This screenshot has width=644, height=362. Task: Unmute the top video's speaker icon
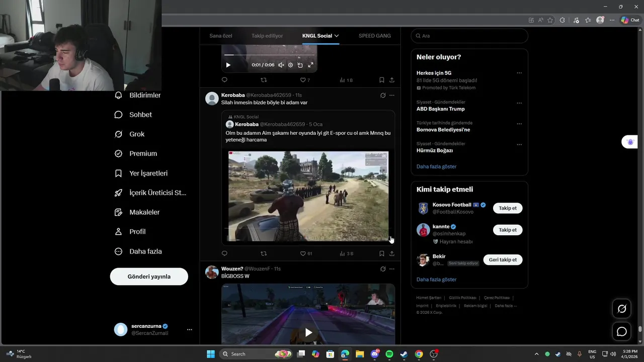tap(281, 65)
